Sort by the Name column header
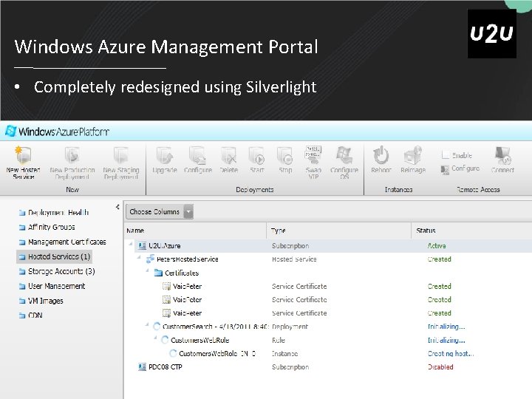Viewport: 532px width, 399px height. 195,231
